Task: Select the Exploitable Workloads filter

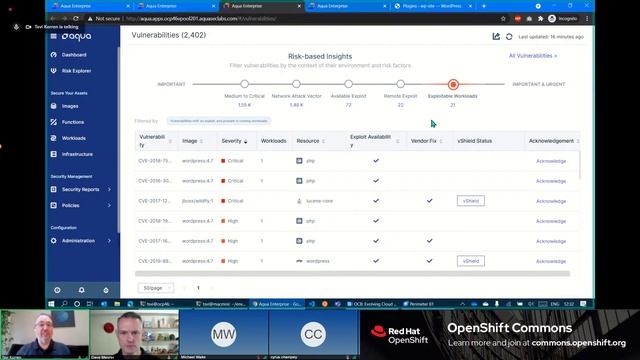Action: point(453,84)
